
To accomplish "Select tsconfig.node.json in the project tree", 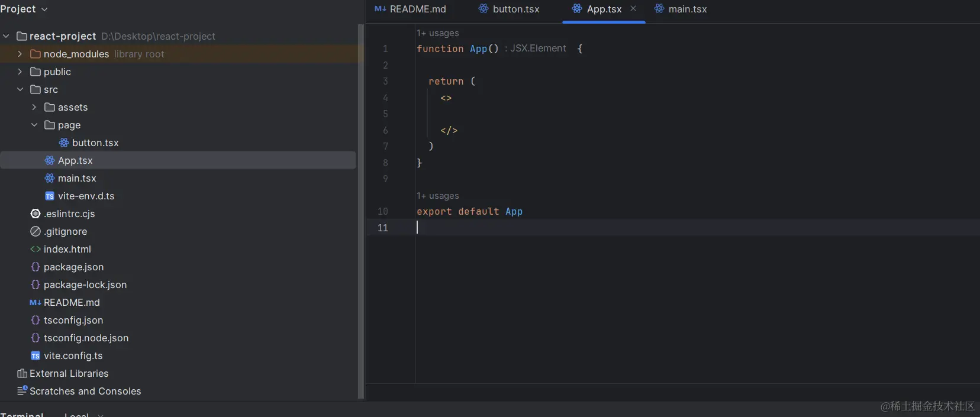I will point(86,338).
